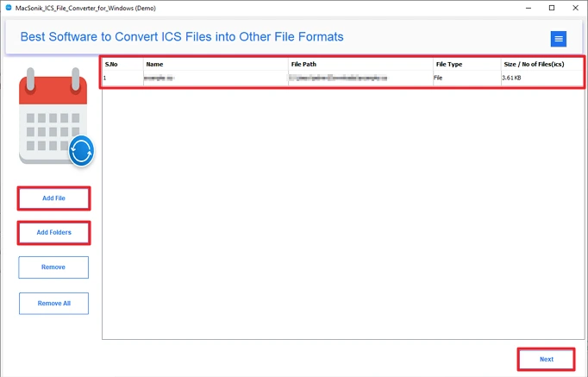588x377 pixels.
Task: Sort by the S.No column header
Action: 122,64
